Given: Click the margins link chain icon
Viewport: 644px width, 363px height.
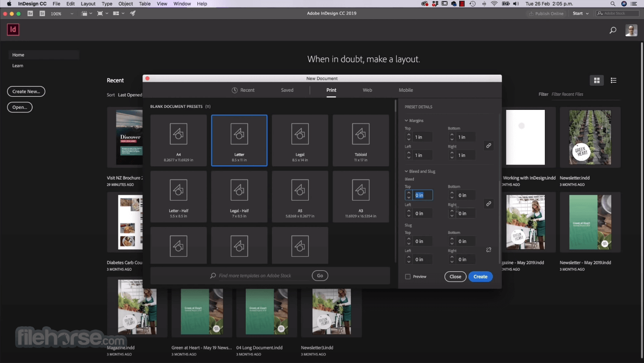Looking at the screenshot, I should (488, 146).
